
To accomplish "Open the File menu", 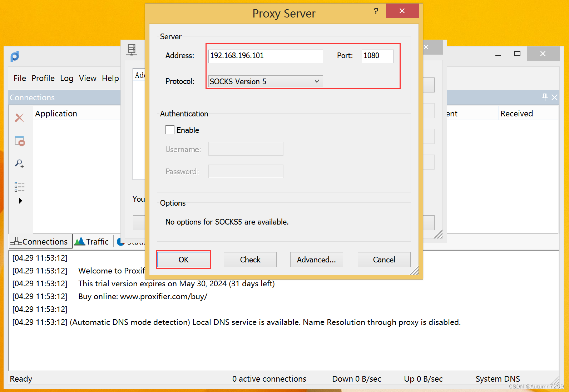I will tap(20, 78).
